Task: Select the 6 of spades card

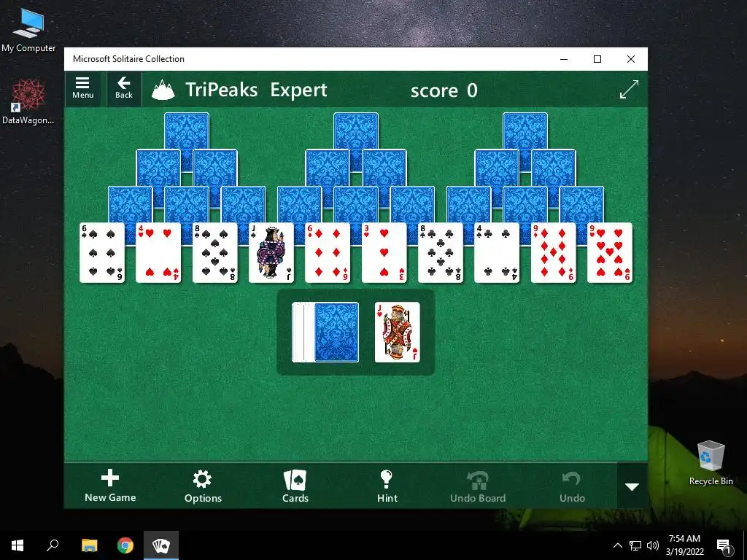Action: pyautogui.click(x=102, y=252)
